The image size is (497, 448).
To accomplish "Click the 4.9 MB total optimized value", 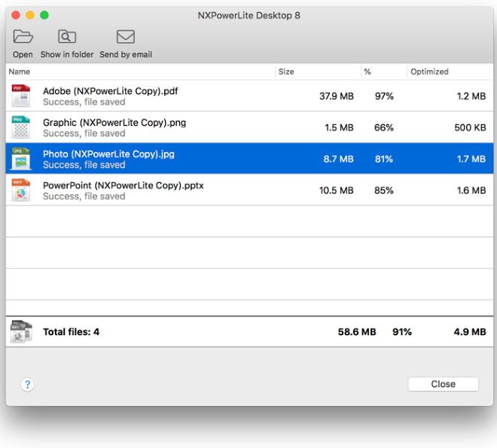I will click(470, 332).
